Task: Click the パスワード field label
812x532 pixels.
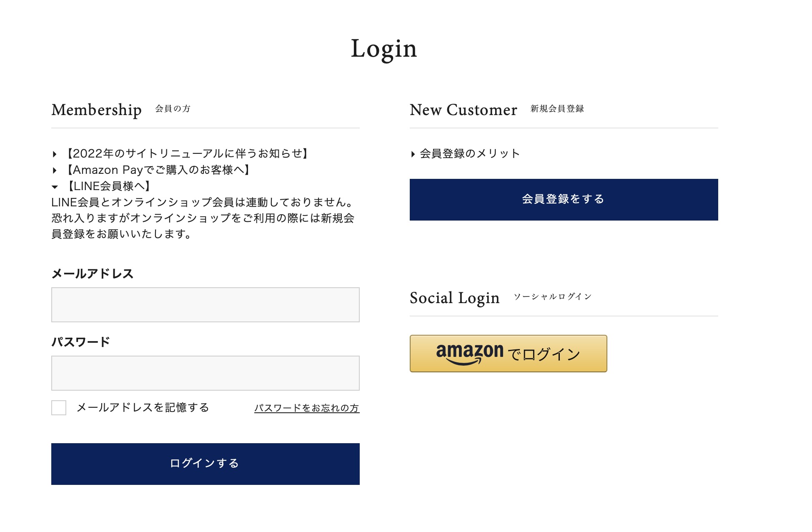Action: [x=80, y=342]
